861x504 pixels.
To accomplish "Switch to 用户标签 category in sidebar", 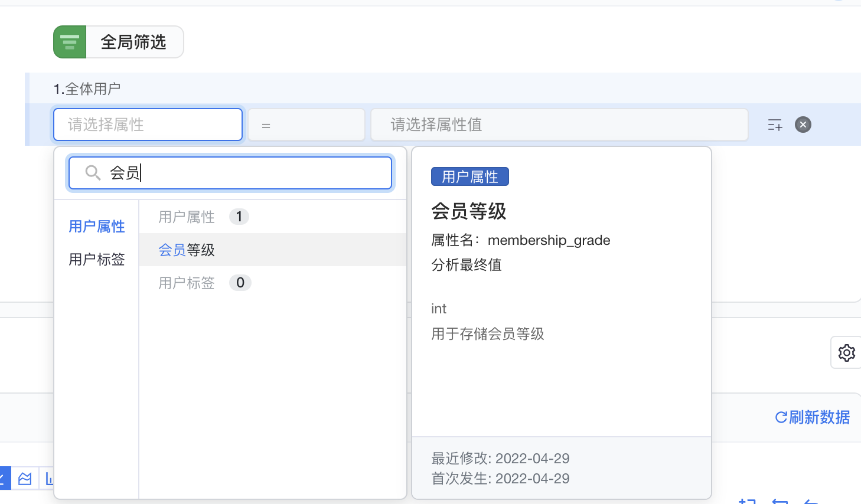I will coord(96,260).
